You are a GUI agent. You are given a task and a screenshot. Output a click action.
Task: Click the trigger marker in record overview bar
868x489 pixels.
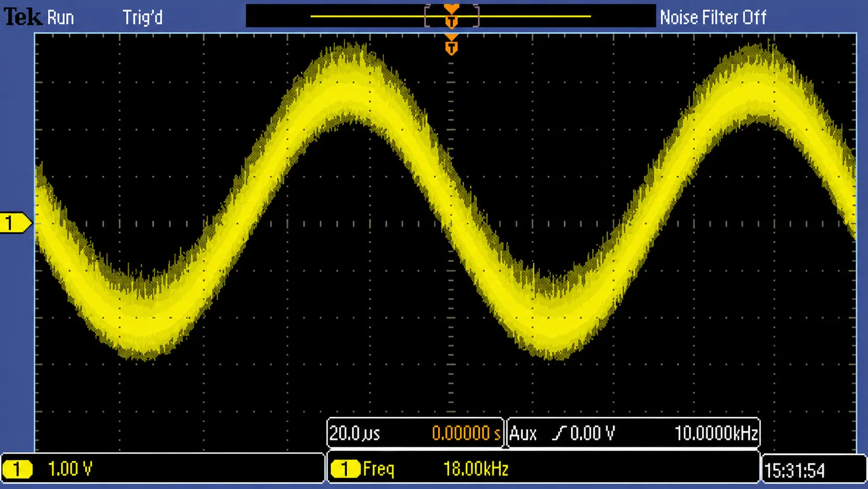(x=451, y=16)
